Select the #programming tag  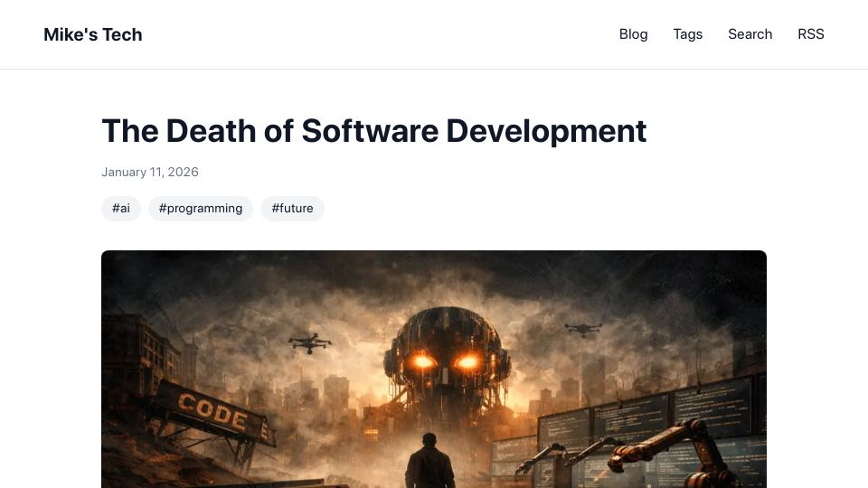pyautogui.click(x=201, y=209)
